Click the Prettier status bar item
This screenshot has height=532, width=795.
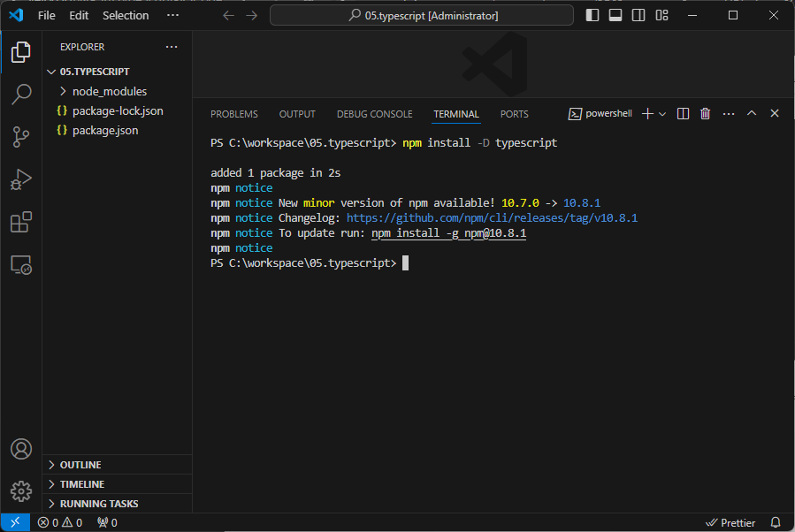pos(730,522)
